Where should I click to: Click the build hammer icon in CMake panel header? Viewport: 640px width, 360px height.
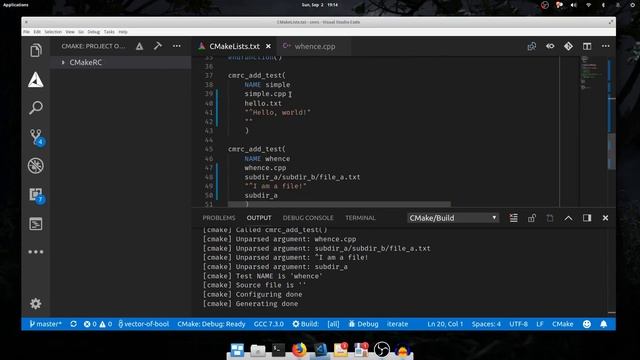pos(158,46)
